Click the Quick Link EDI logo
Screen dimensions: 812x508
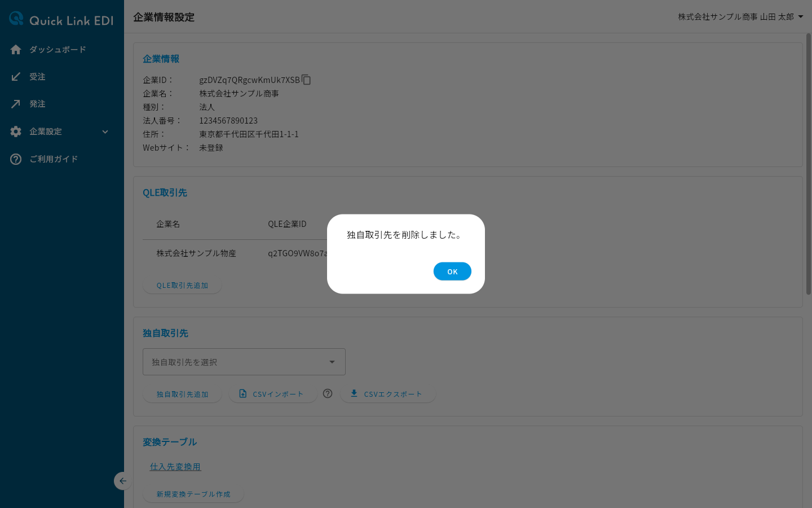pyautogui.click(x=61, y=20)
